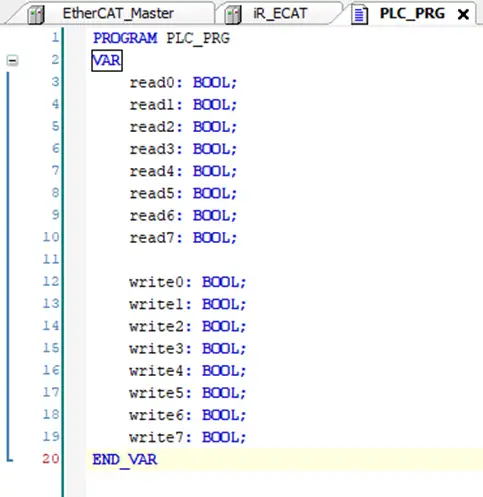Click the write3 variable declaration

(x=188, y=349)
